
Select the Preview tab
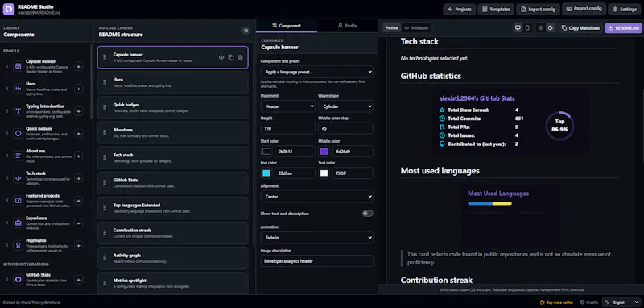(392, 28)
